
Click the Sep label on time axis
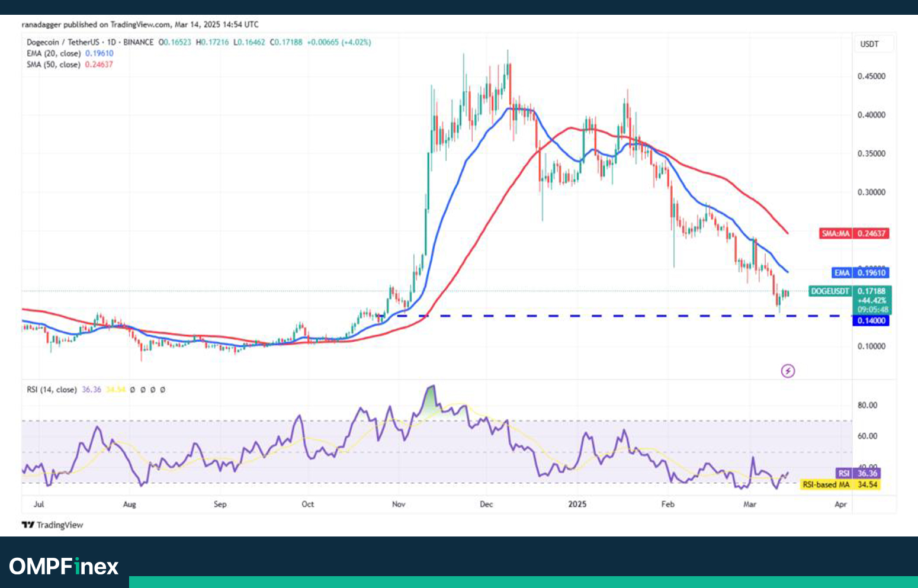tap(220, 505)
